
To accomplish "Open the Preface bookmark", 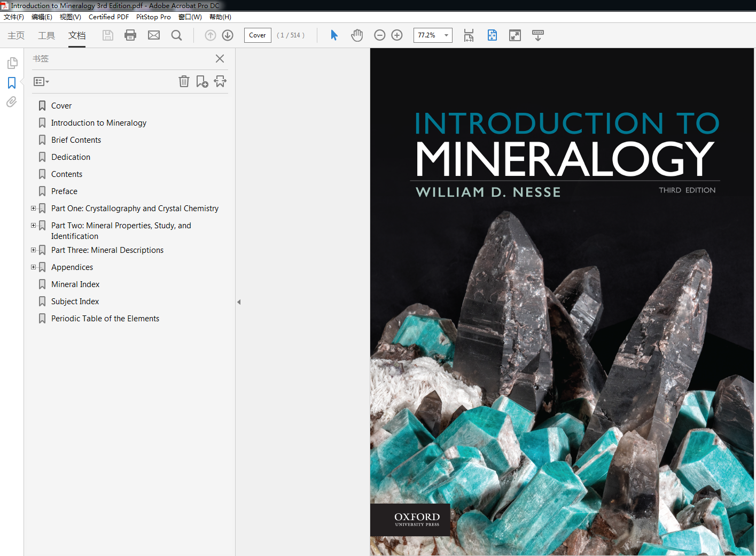I will [64, 191].
